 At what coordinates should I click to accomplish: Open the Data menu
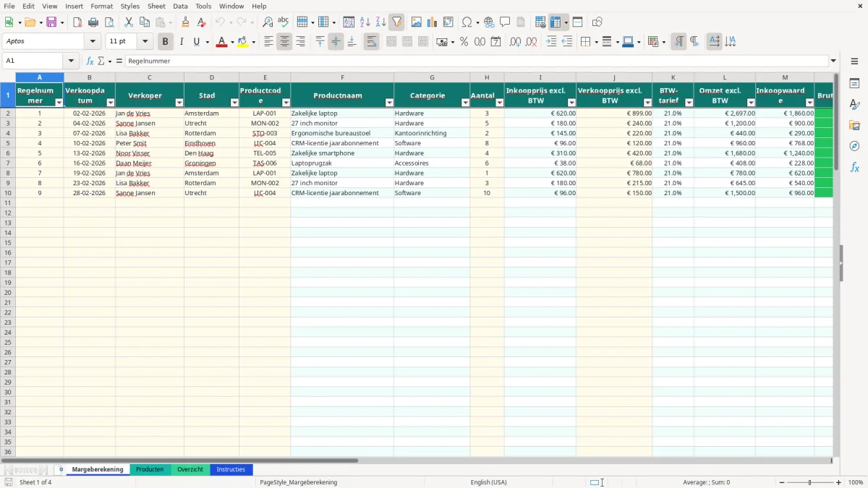tap(180, 6)
